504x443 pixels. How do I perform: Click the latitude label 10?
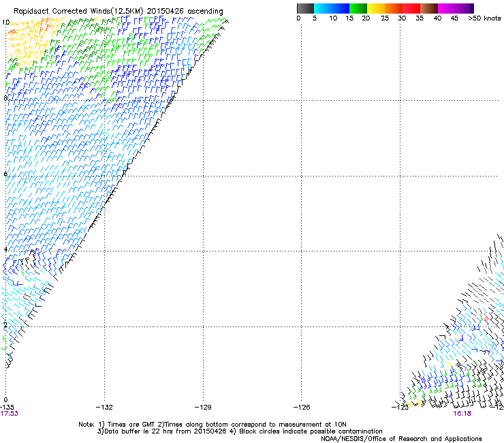pyautogui.click(x=5, y=22)
